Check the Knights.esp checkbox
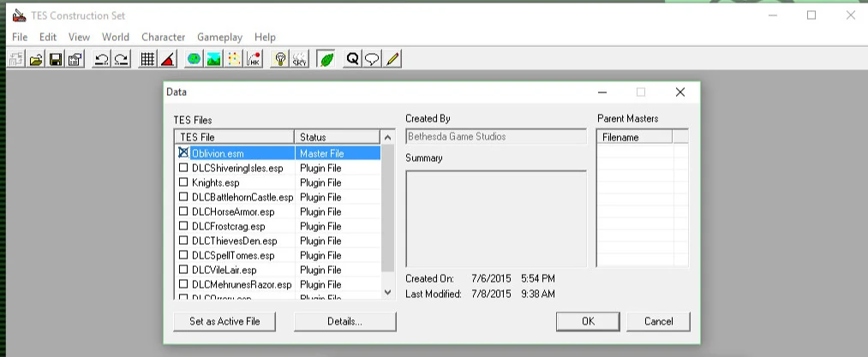The height and width of the screenshot is (357, 868). point(183,181)
